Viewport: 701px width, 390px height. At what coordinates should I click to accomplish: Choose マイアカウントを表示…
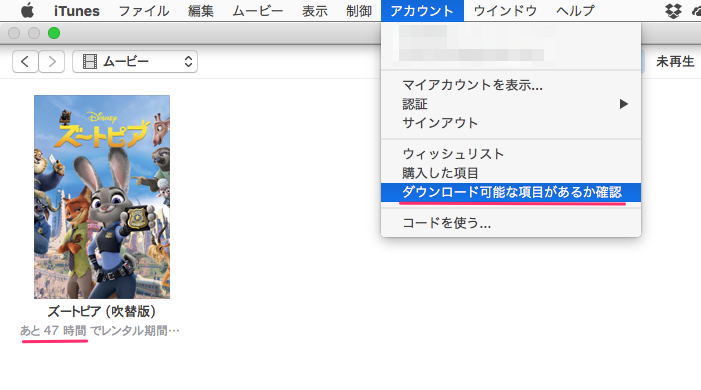pos(511,85)
